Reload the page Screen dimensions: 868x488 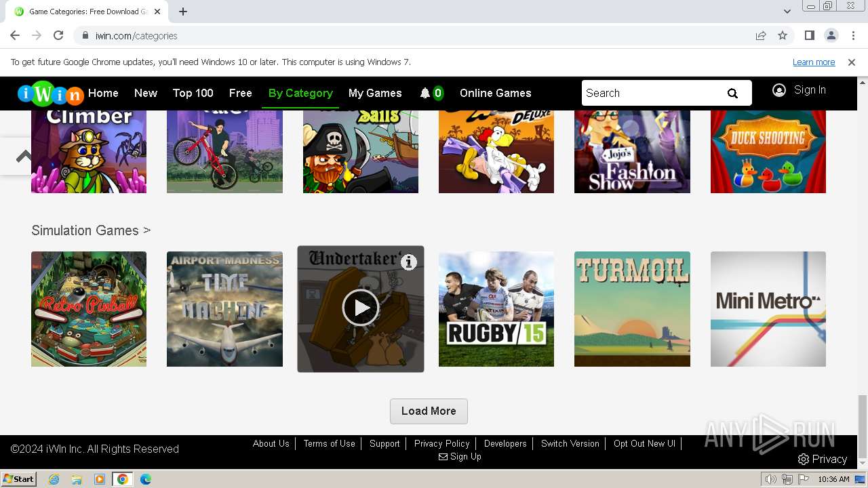click(x=58, y=35)
